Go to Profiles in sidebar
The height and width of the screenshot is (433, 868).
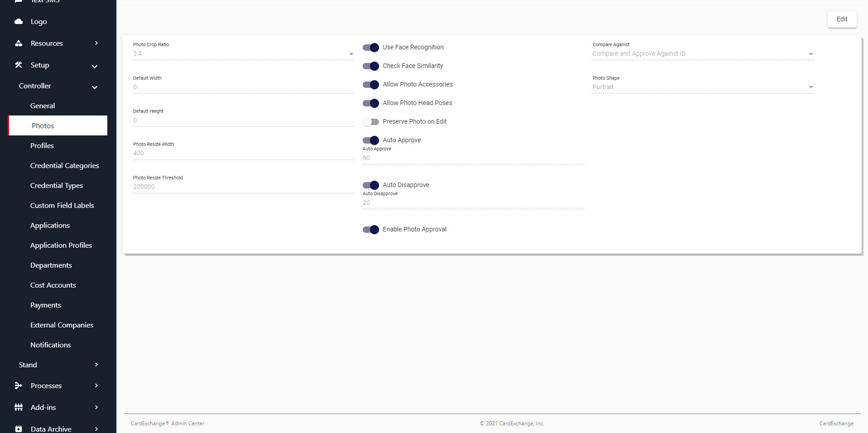42,146
